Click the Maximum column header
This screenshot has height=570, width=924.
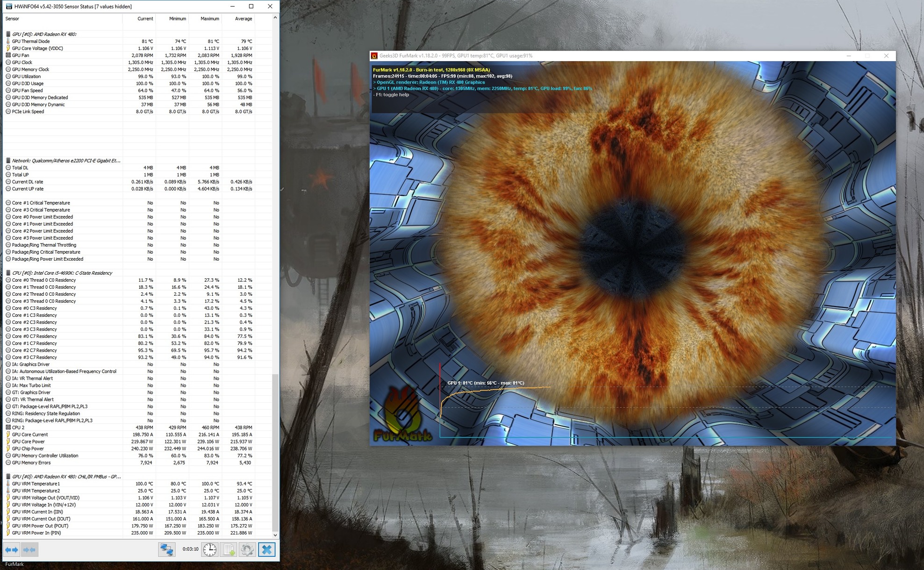tap(205, 19)
